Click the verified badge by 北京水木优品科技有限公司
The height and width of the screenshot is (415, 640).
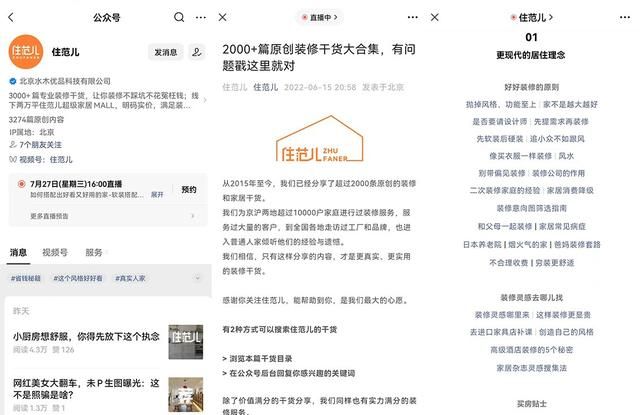13,81
